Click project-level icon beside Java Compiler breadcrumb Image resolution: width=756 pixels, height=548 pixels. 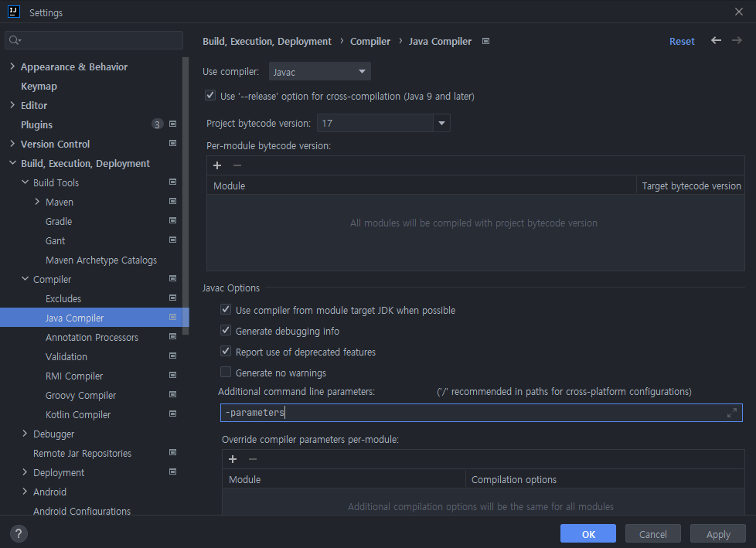[486, 42]
